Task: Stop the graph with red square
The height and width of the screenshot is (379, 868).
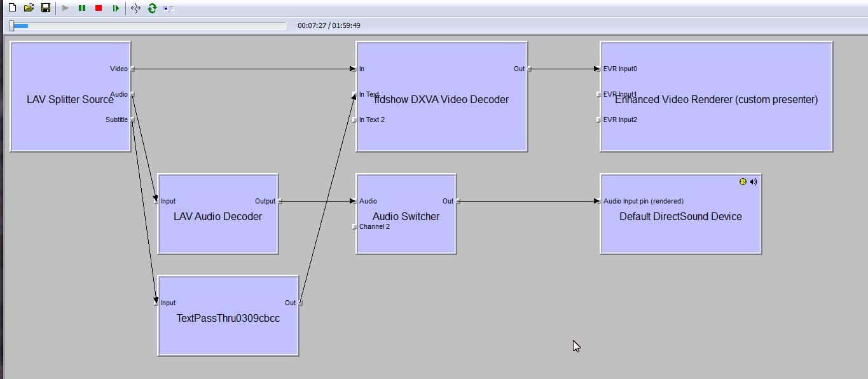Action: [x=99, y=8]
